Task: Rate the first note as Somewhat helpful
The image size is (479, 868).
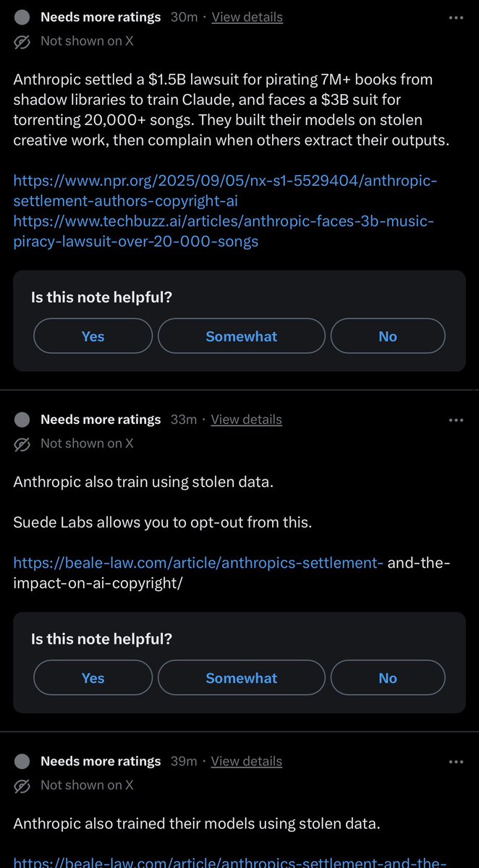Action: click(x=242, y=336)
